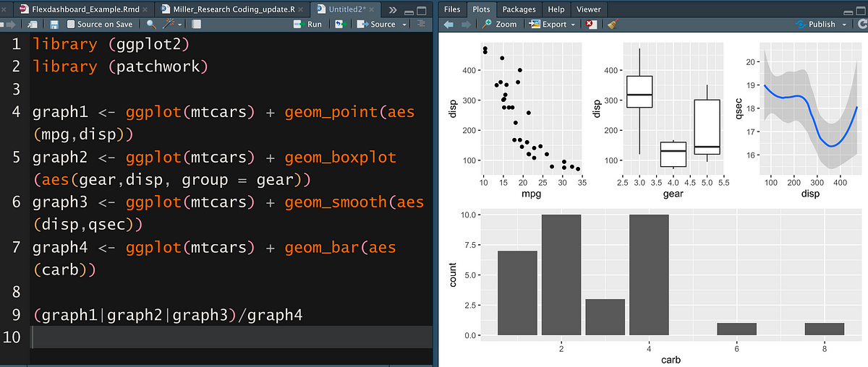868x367 pixels.
Task: Open find and replace magnifier icon
Action: 151,24
